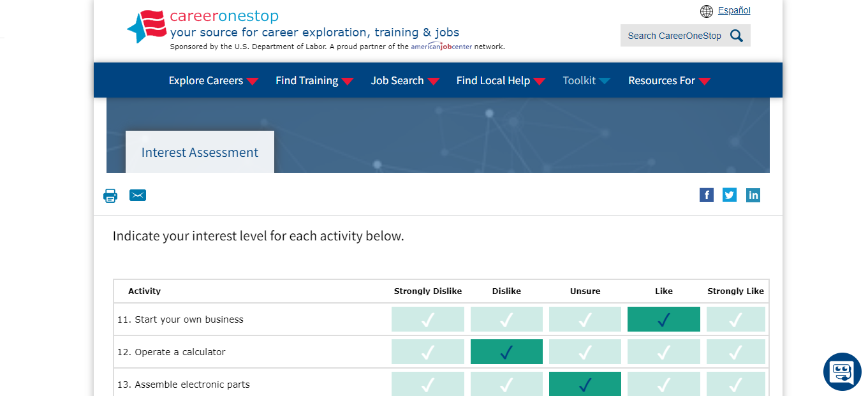Open the Toolkit menu item
Image resolution: width=868 pixels, height=396 pixels.
(x=586, y=80)
